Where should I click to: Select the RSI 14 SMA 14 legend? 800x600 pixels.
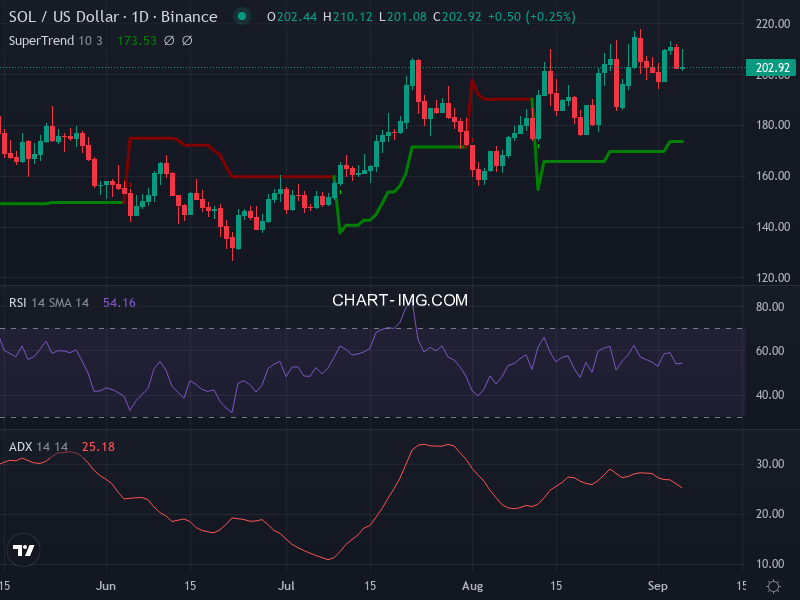[x=49, y=302]
